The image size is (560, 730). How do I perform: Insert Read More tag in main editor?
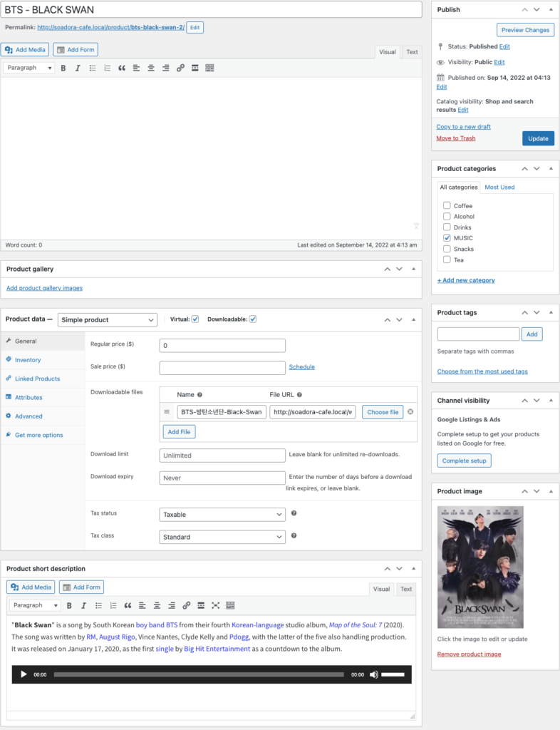[195, 68]
